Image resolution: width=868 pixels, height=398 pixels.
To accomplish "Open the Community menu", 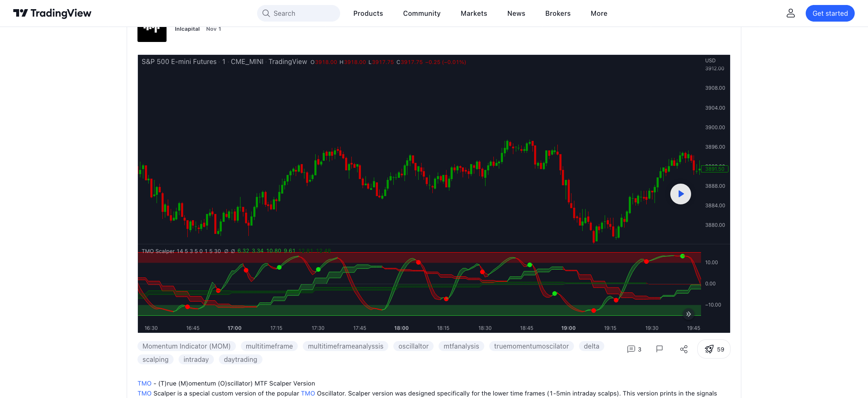I will [422, 13].
